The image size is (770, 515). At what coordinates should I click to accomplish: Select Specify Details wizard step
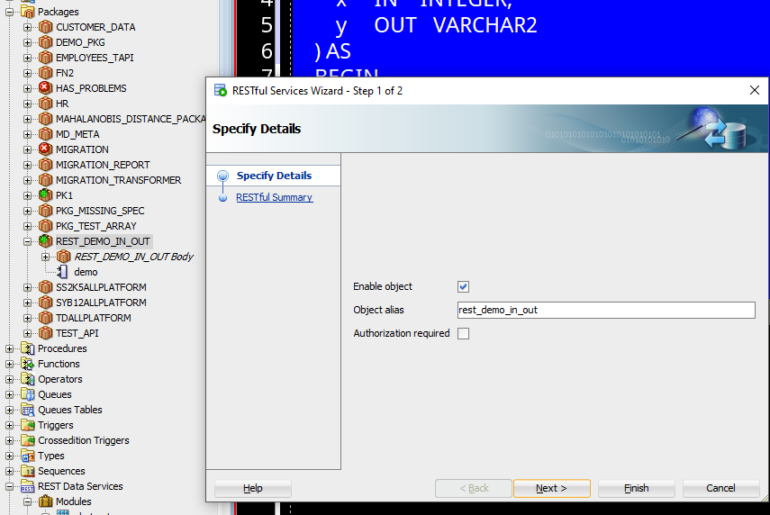click(x=274, y=175)
